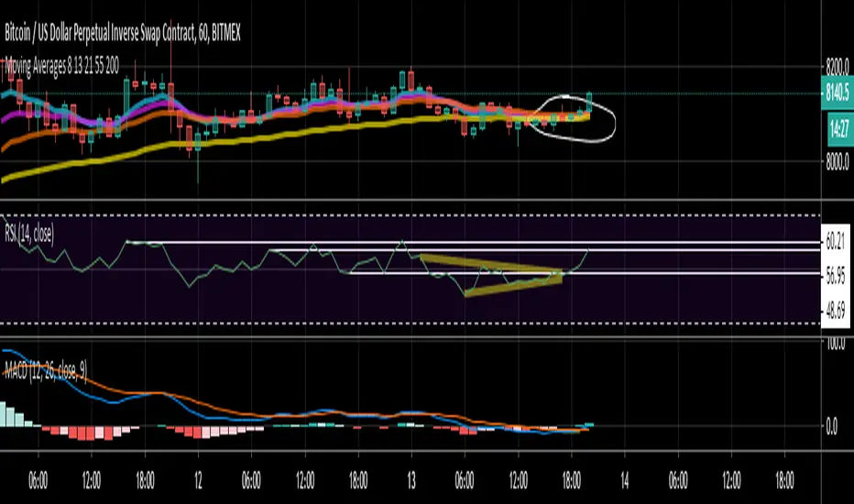854x504 pixels.
Task: Click the RSI value 56.95 on axis
Action: (x=836, y=275)
